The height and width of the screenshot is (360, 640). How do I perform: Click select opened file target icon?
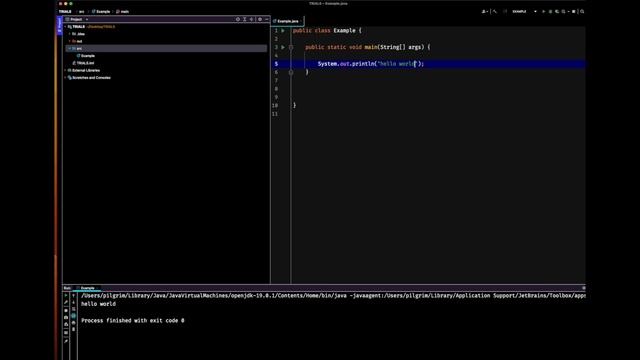tap(238, 19)
